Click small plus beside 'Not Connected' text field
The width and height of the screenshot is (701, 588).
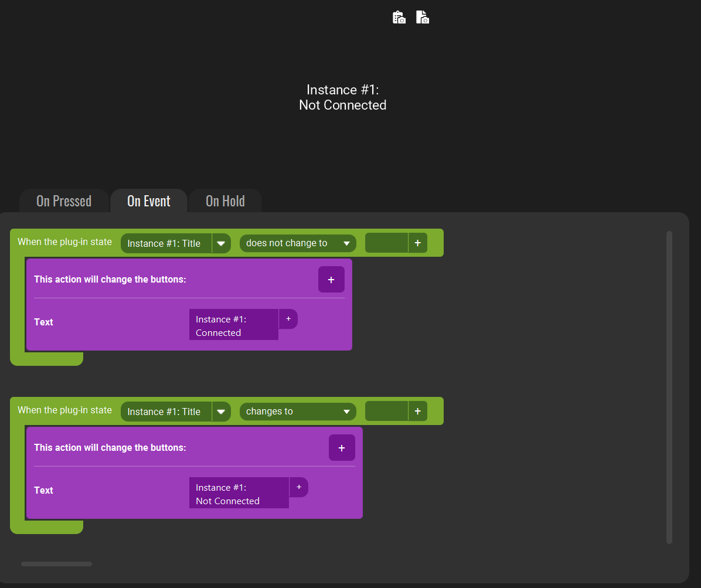(x=299, y=487)
